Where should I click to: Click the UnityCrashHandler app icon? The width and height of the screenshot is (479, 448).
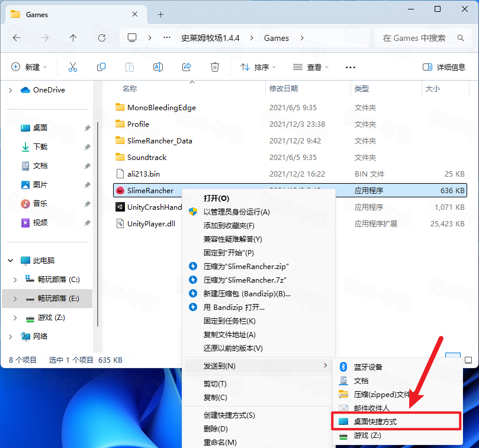point(120,207)
